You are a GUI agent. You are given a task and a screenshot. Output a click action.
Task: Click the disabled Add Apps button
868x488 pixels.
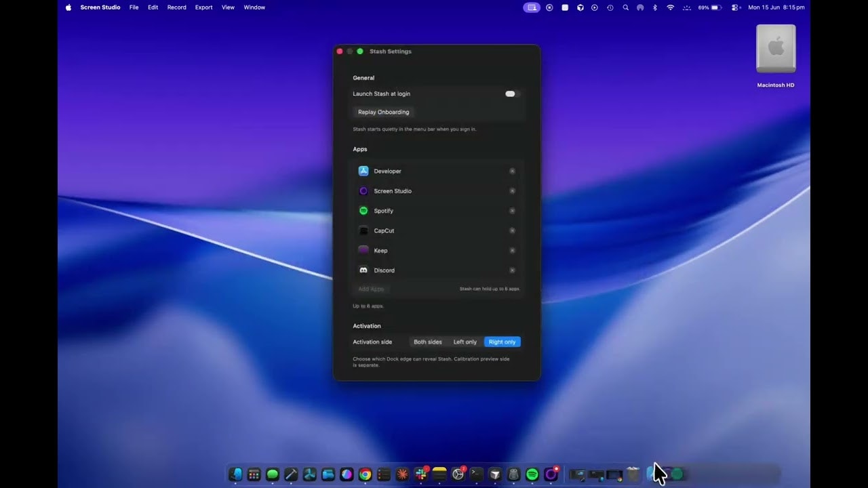(371, 289)
